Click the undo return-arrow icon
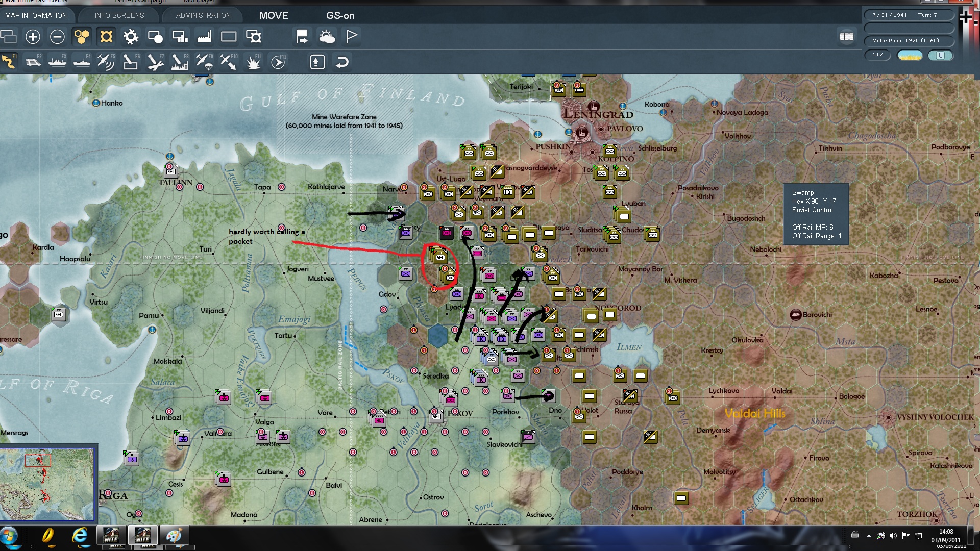Screen dimensions: 980x551 click(342, 62)
